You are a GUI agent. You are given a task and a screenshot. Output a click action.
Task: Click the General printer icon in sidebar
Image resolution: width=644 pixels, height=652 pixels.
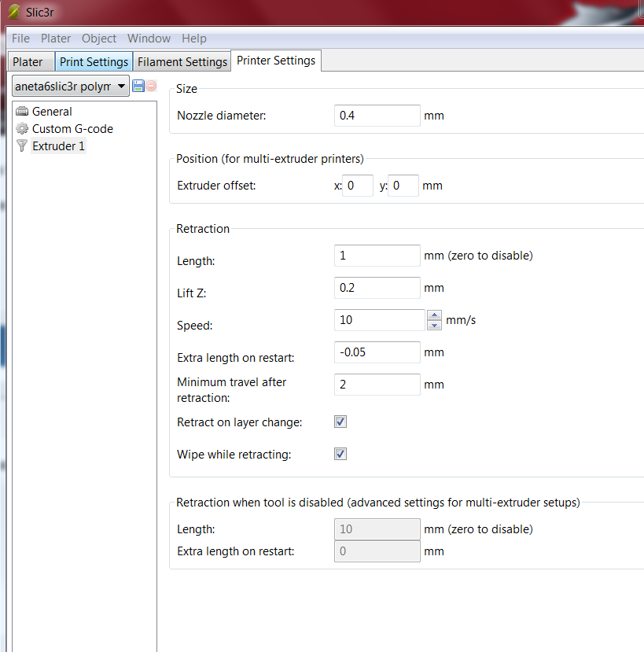point(22,112)
